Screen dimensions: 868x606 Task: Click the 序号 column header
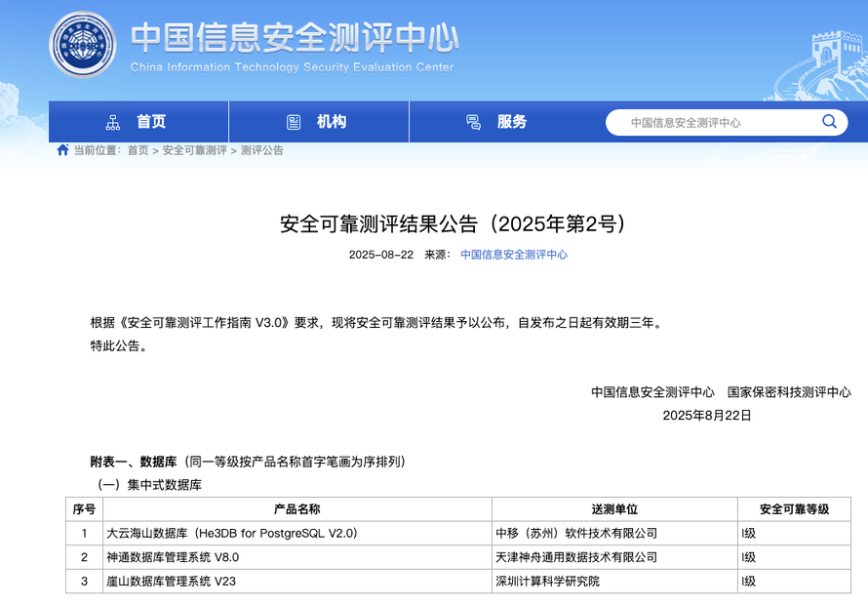click(84, 509)
